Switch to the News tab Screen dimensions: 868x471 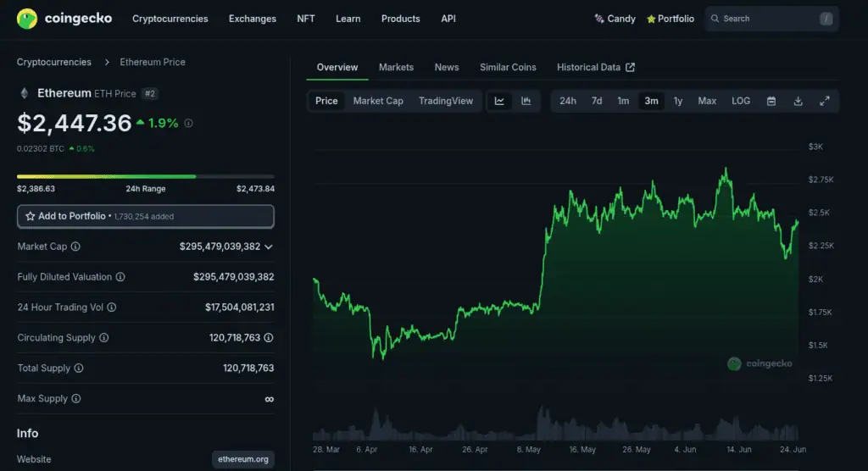point(447,67)
